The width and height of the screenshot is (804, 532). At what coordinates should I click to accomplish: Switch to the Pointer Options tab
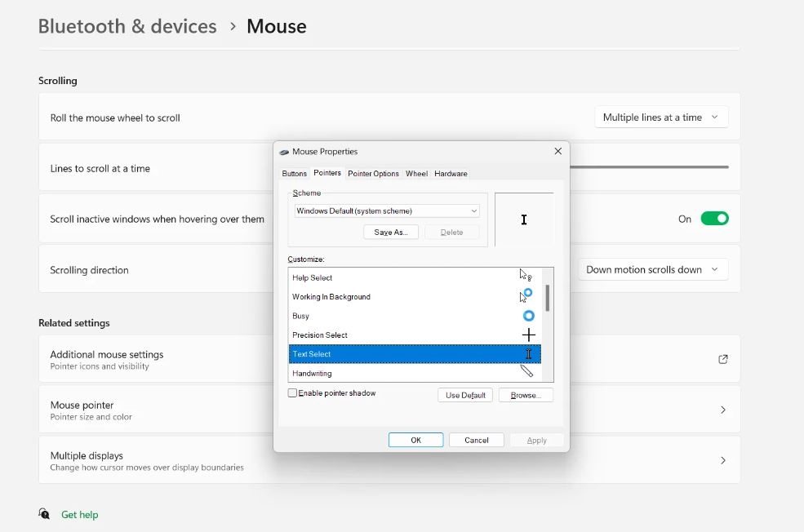click(373, 173)
